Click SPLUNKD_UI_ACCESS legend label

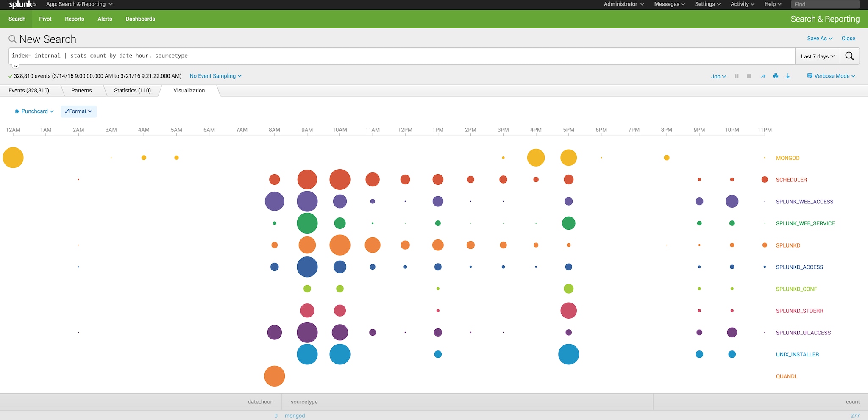coord(803,333)
